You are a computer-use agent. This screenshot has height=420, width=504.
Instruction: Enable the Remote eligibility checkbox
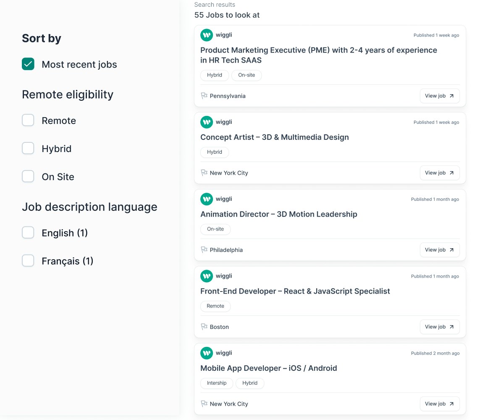coord(28,121)
